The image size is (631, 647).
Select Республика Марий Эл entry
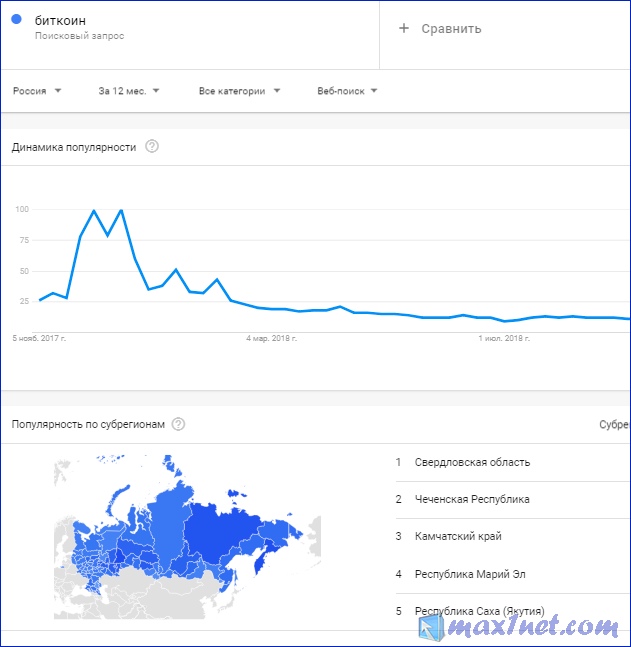[x=470, y=574]
